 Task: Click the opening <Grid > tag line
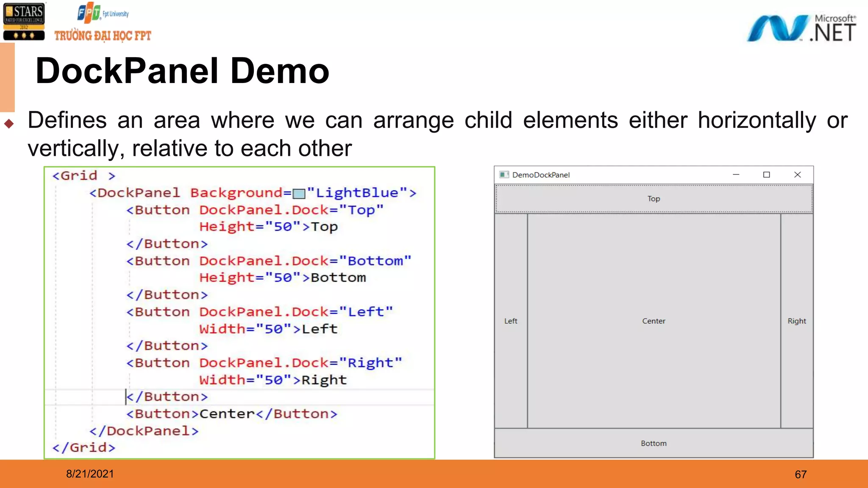83,175
